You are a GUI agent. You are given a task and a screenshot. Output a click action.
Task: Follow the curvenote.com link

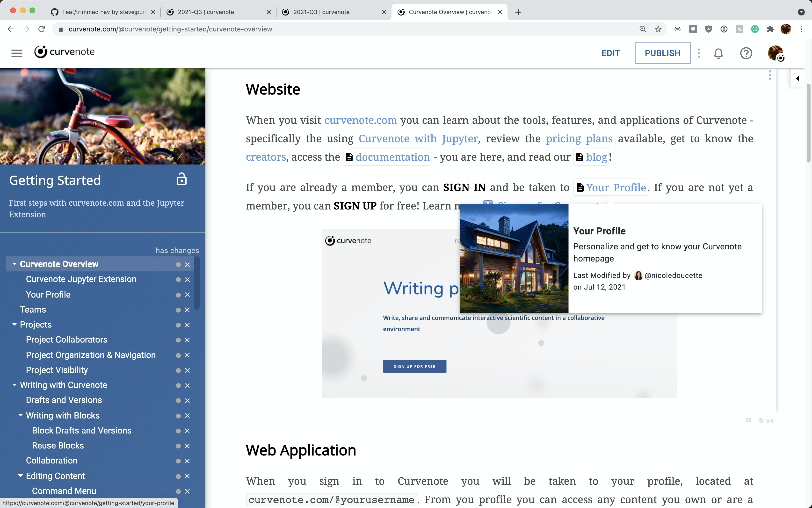click(360, 120)
